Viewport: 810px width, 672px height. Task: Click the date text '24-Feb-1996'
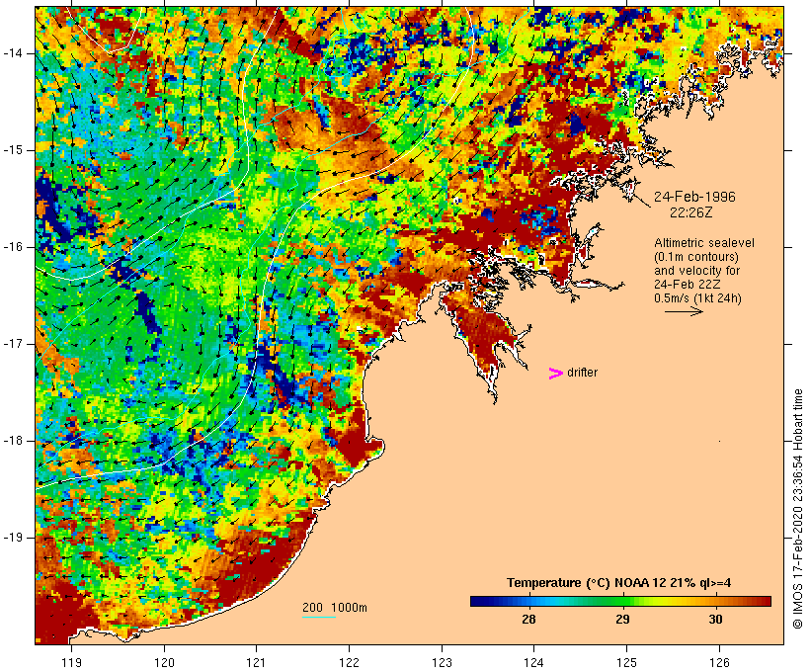[x=694, y=197]
